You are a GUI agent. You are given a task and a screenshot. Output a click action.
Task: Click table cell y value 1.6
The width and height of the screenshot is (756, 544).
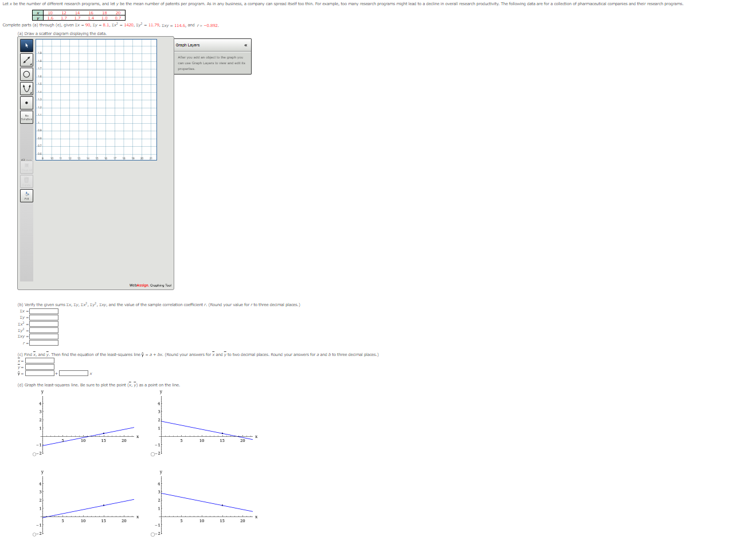(x=50, y=18)
